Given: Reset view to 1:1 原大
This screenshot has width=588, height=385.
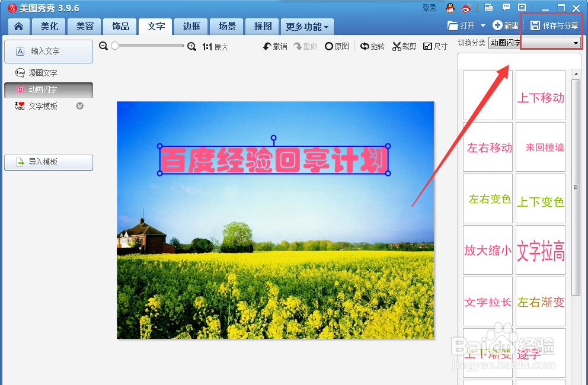Looking at the screenshot, I should 215,47.
